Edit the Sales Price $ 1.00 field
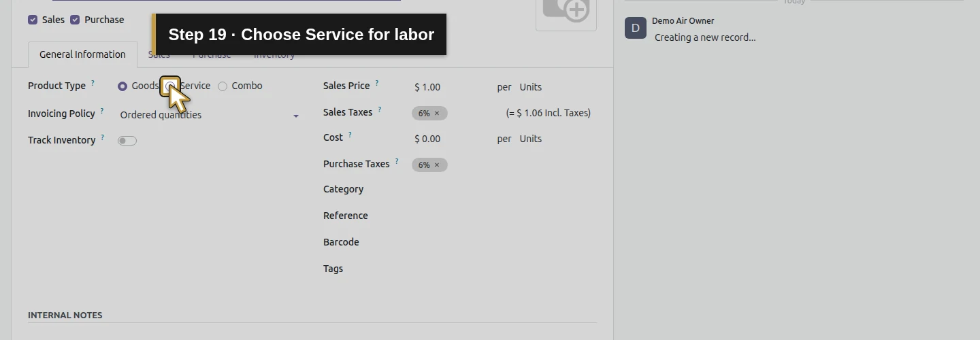This screenshot has height=340, width=980. coord(451,87)
